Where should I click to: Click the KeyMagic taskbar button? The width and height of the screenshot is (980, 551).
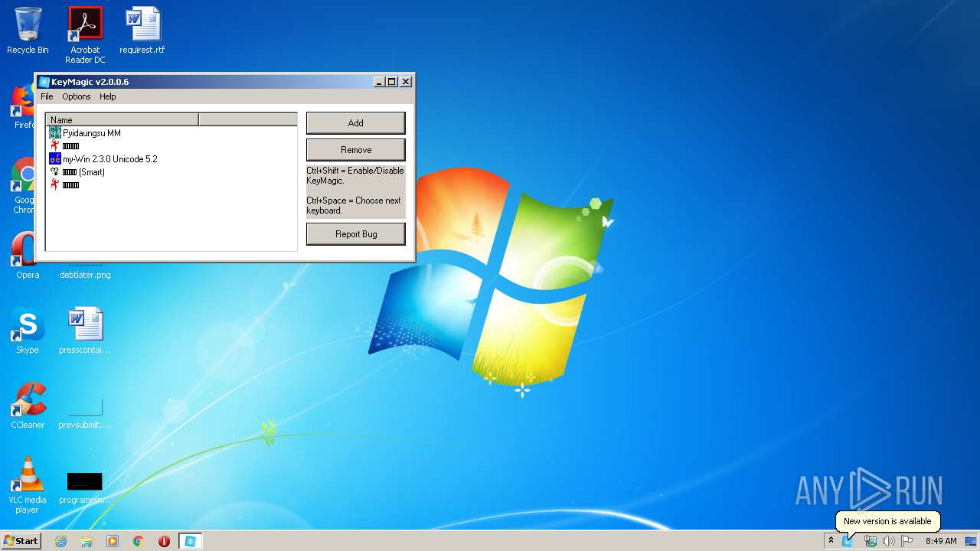pyautogui.click(x=191, y=541)
